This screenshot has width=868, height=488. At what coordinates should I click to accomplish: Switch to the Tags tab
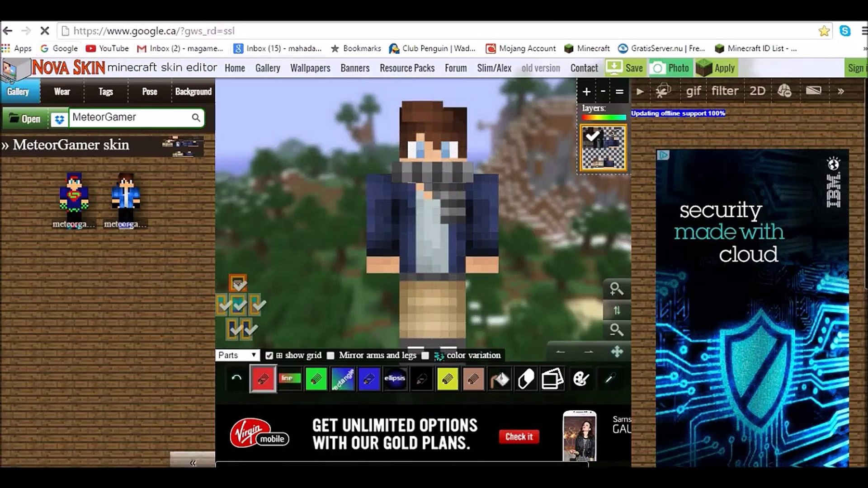[106, 92]
